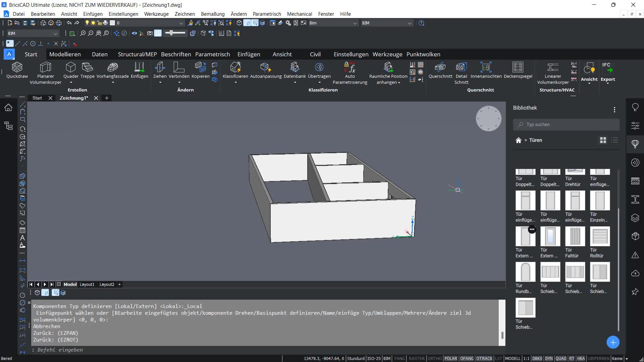
Task: Enable ORTHO mode in status bar
Action: tap(434, 359)
